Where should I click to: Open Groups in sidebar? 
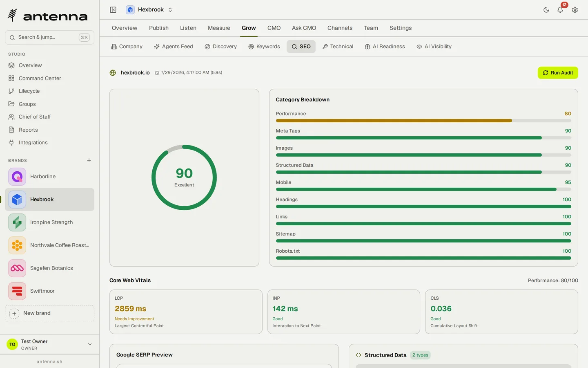49,104
